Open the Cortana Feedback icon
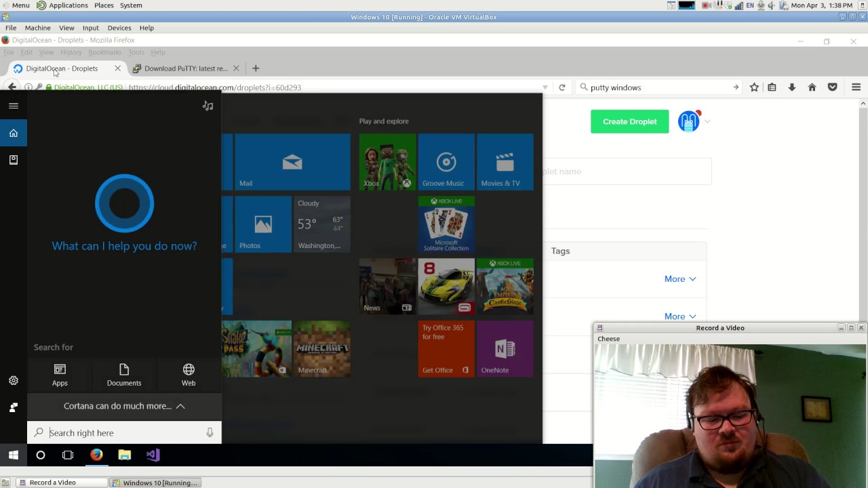This screenshot has width=868, height=488. 14,407
